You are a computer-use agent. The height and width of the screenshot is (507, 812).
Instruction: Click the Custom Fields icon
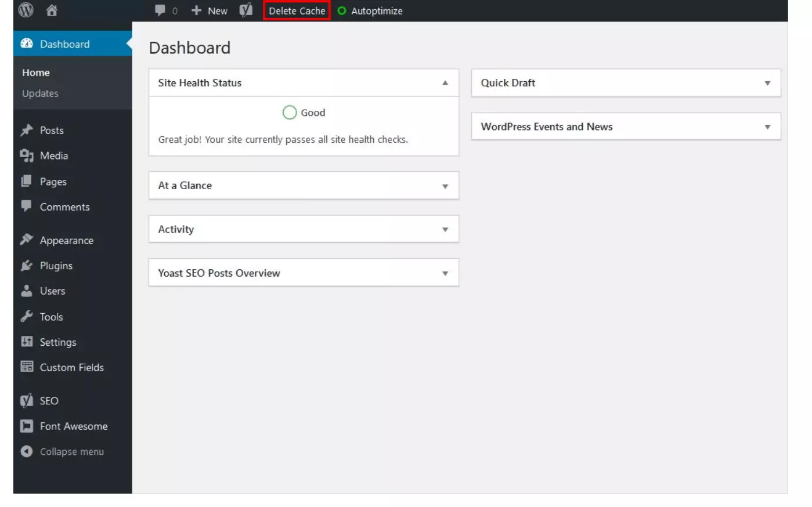tap(27, 367)
